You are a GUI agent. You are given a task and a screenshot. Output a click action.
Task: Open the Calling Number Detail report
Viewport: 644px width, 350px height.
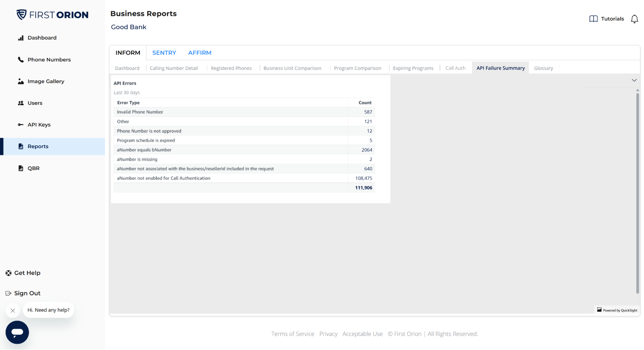pos(174,68)
